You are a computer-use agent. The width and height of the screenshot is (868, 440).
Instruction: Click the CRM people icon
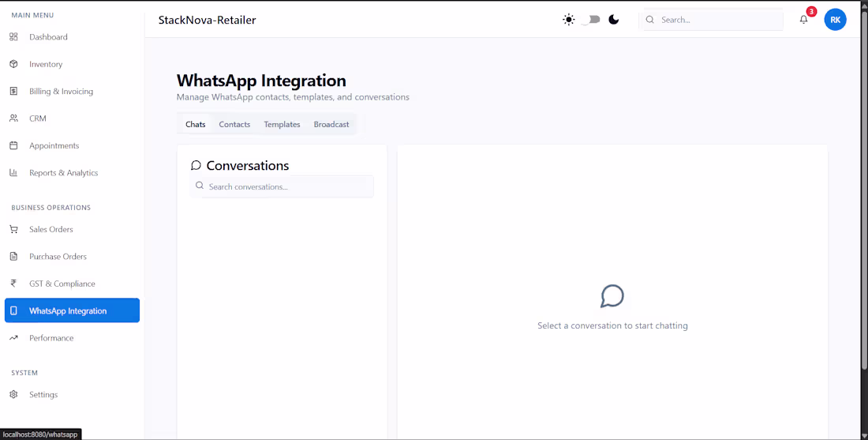(x=14, y=118)
